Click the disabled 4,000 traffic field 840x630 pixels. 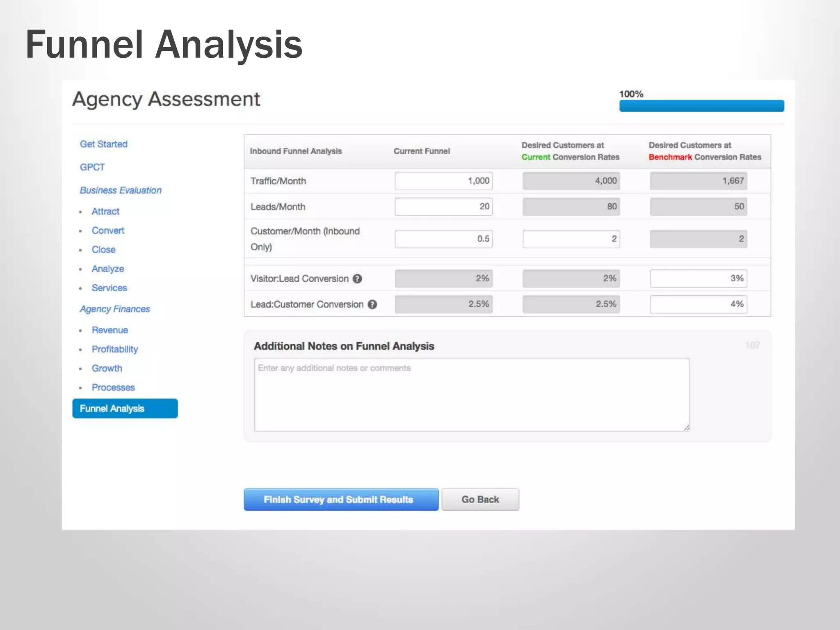pos(571,181)
